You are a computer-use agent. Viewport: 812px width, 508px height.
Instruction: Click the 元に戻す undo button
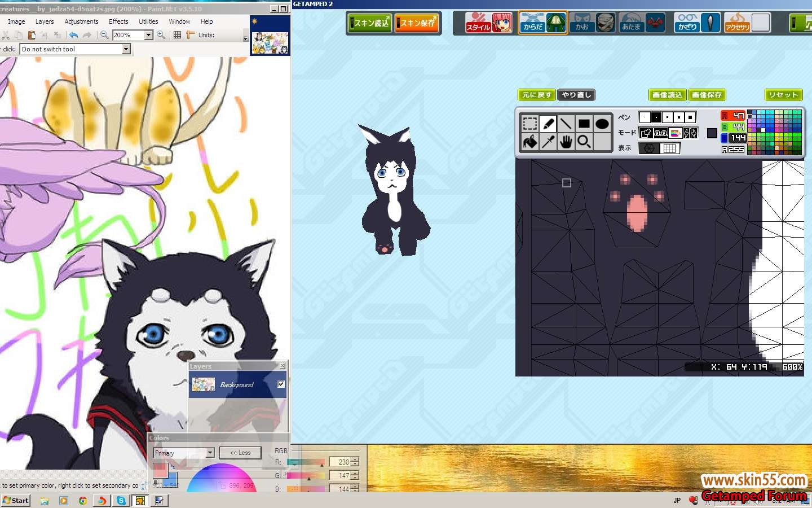coord(537,95)
